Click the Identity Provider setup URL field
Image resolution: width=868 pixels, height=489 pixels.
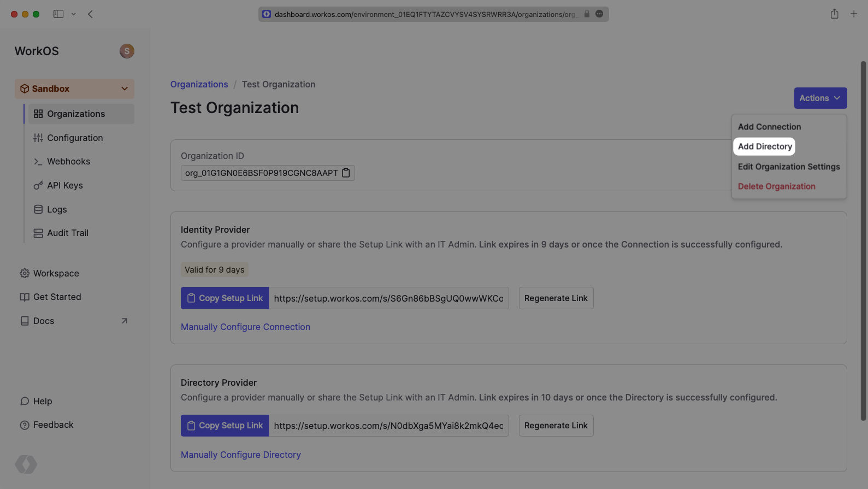coord(388,298)
